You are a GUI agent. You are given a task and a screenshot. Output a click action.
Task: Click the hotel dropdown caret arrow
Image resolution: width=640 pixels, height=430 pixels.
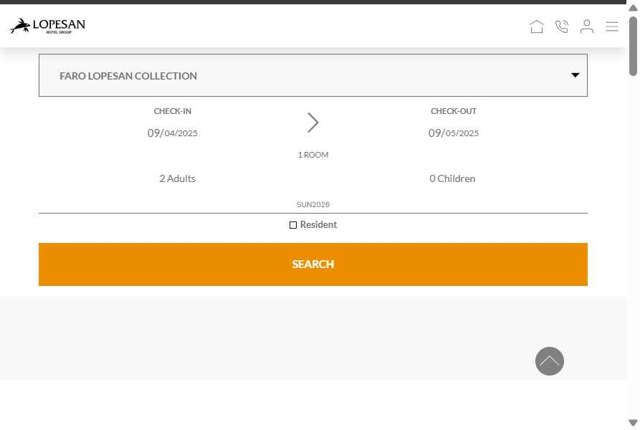coord(575,75)
